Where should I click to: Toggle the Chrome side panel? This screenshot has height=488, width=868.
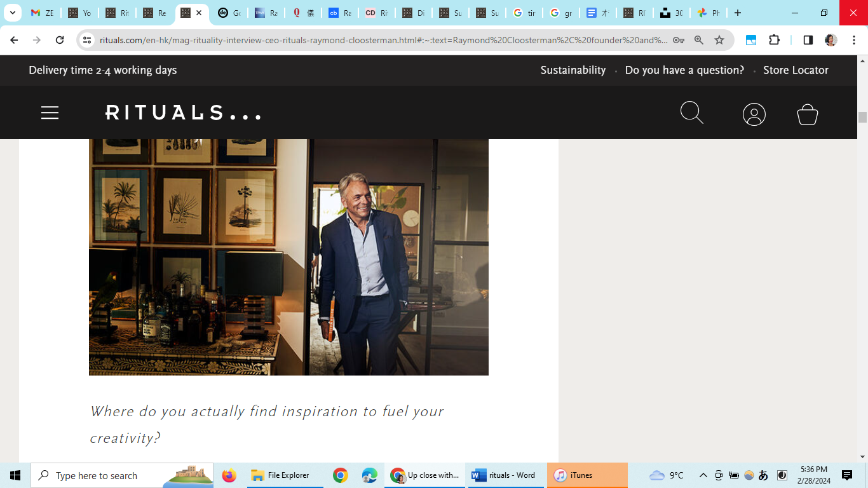808,40
